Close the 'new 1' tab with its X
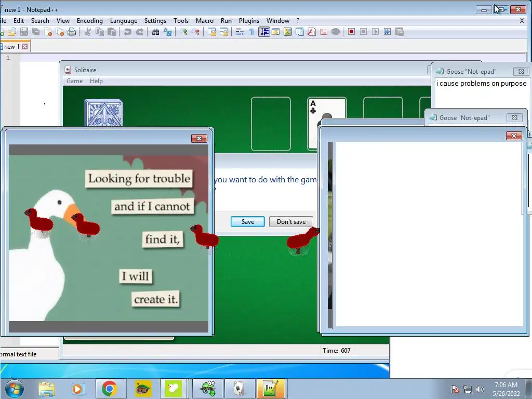This screenshot has width=532, height=399. point(25,46)
